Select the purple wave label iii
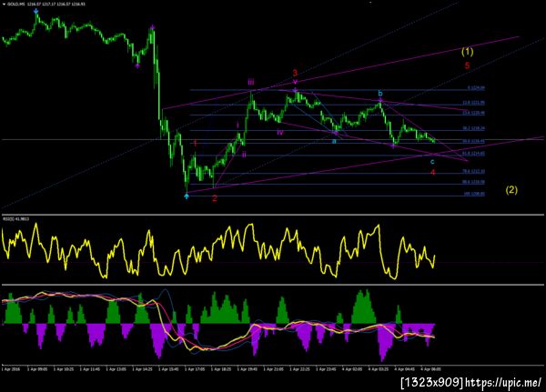Image resolution: width=546 pixels, height=392 pixels. (x=251, y=82)
